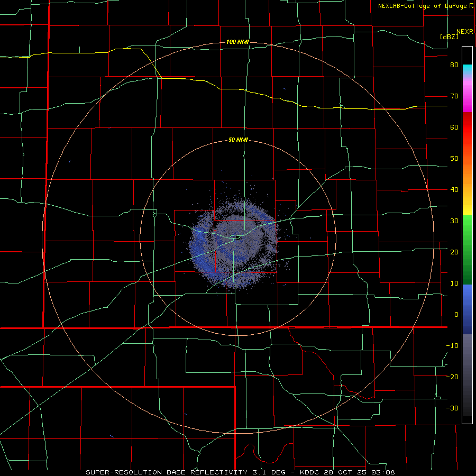
Task: Click the 60 dBZ scale label
Action: coord(454,127)
